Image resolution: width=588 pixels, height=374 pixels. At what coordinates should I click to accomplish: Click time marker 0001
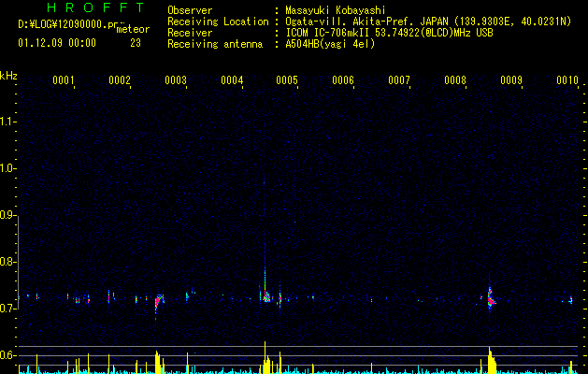(x=63, y=80)
